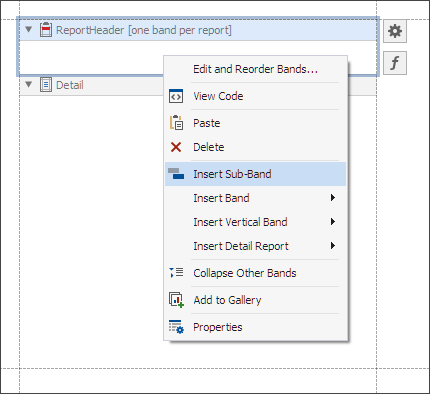Open Properties from the context menu
The width and height of the screenshot is (430, 394).
click(256, 327)
